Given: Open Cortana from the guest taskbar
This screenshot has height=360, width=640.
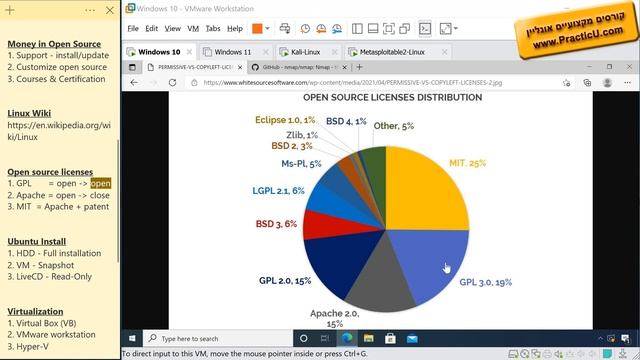Looking at the screenshot, I should pos(303,338).
